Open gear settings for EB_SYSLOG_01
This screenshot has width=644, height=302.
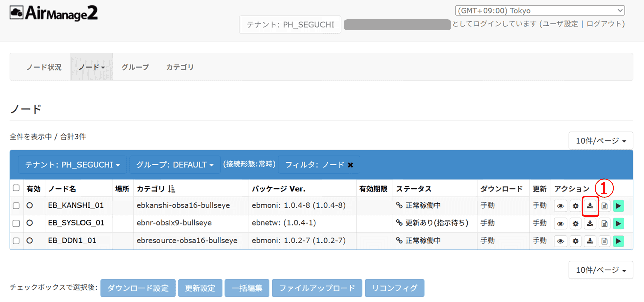[x=575, y=223]
